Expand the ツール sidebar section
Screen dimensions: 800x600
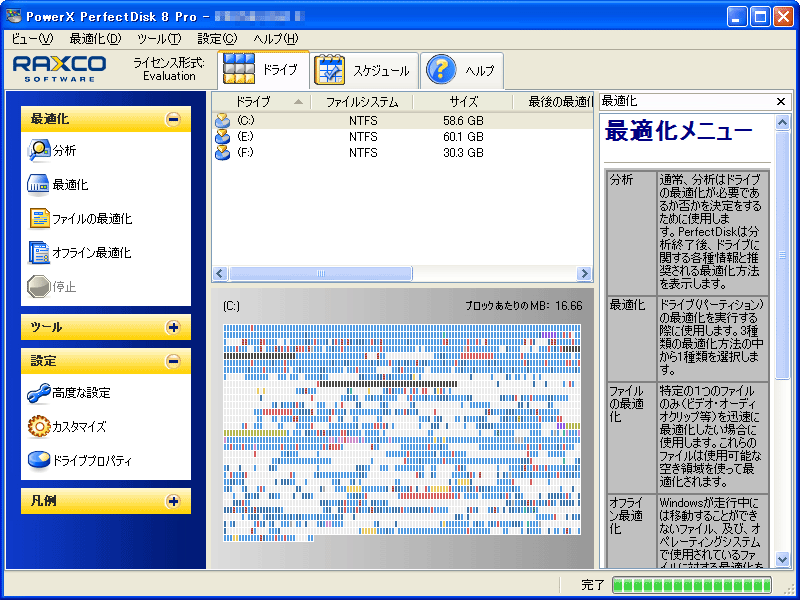(173, 327)
